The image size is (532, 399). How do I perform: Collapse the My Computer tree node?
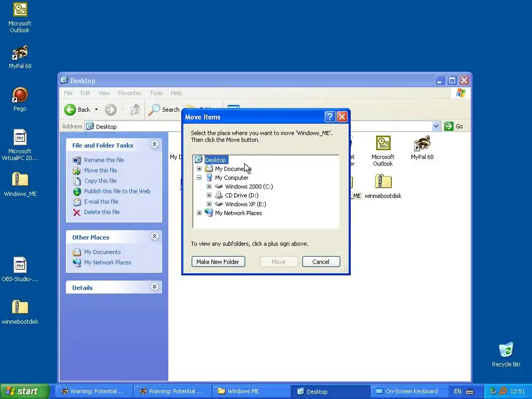click(199, 178)
